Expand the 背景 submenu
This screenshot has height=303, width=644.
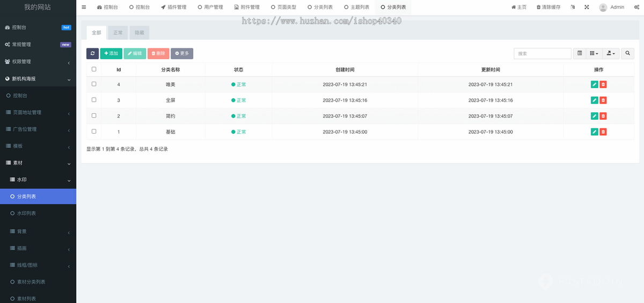pos(38,231)
